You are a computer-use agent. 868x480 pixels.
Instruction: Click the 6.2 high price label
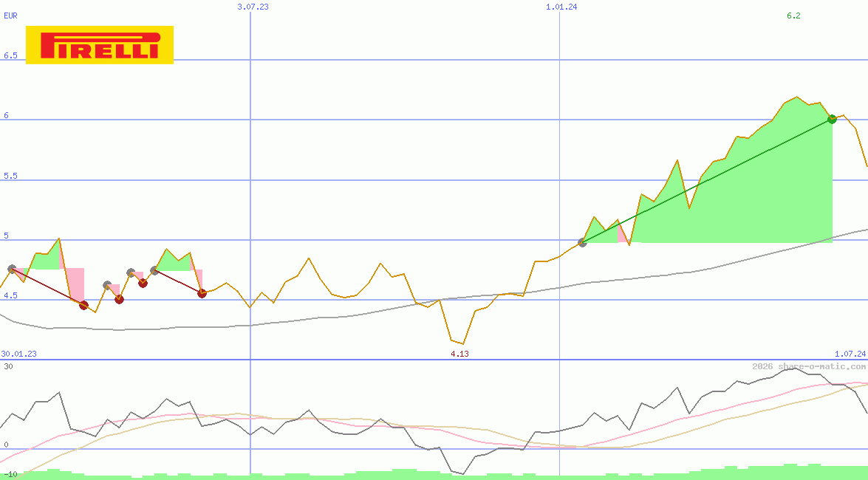coord(793,16)
